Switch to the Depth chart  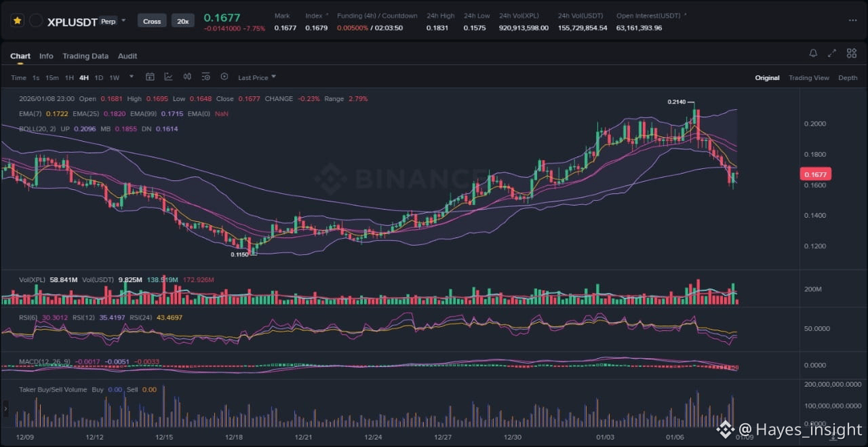pyautogui.click(x=848, y=77)
